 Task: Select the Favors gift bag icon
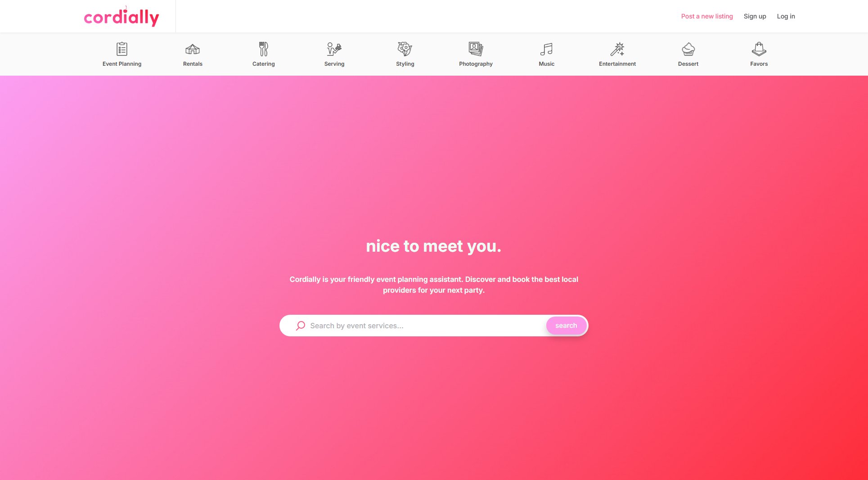click(x=759, y=49)
